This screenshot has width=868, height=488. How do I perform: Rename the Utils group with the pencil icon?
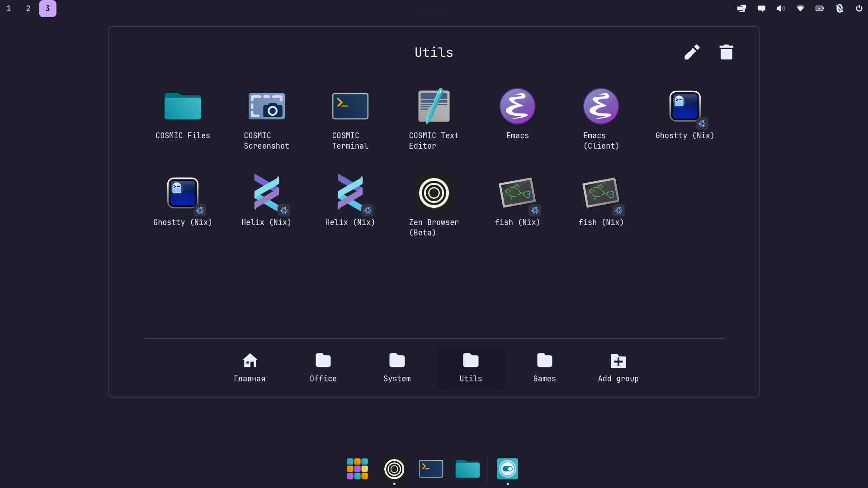click(692, 52)
